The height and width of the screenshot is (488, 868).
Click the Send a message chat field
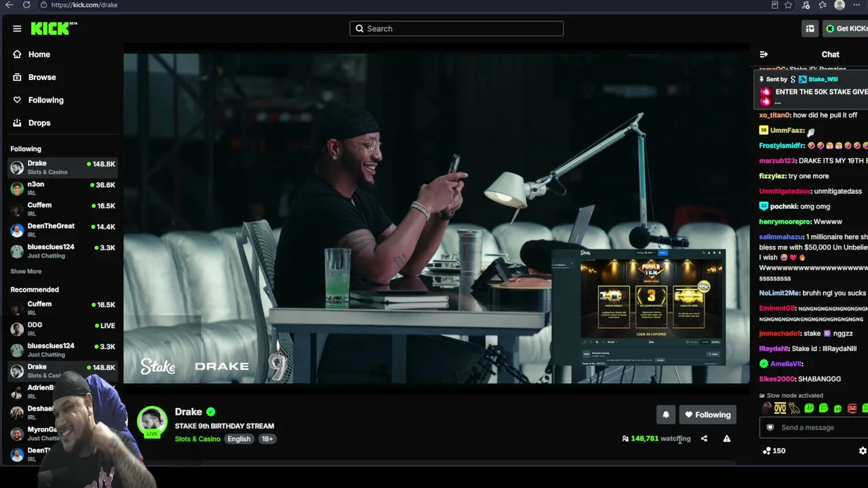click(x=814, y=428)
